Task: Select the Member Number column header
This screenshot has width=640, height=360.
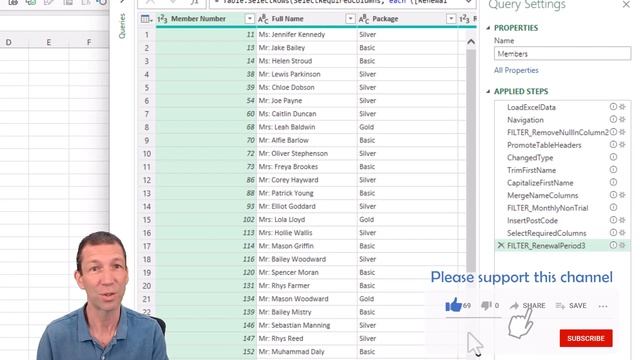Action: coord(198,19)
